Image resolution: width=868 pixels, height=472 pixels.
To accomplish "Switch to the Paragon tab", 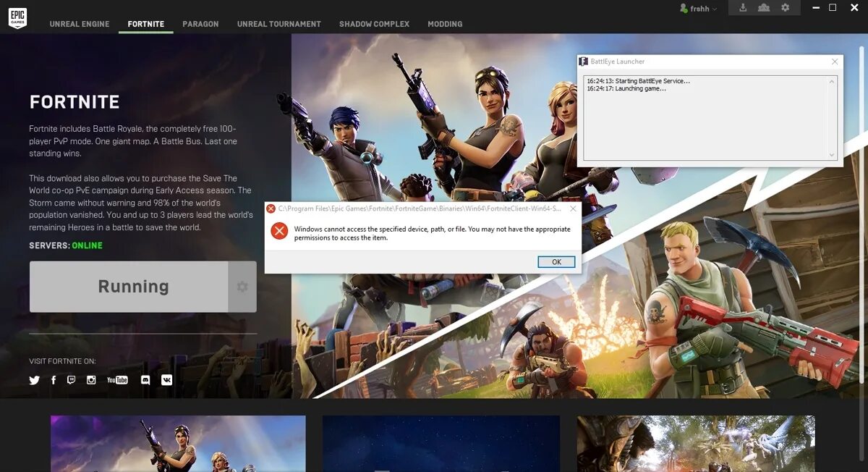I will pyautogui.click(x=200, y=24).
